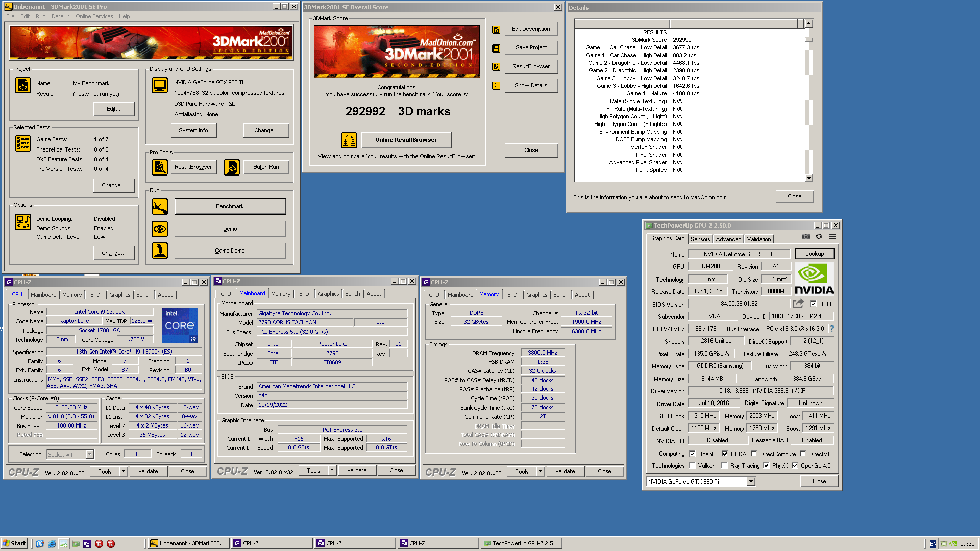This screenshot has width=980, height=551.
Task: Click the Intel Core i9 logo in CPU-Z
Action: coord(180,325)
